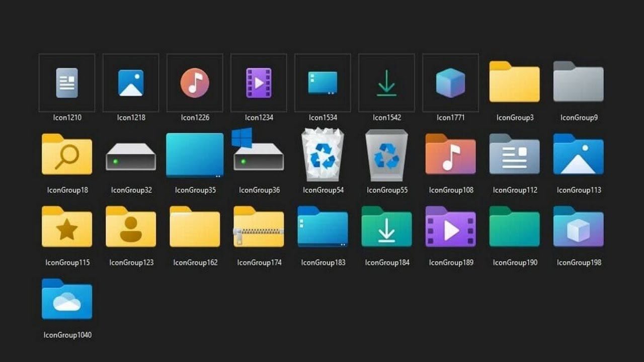Click the IconGroup18 search folder icon
The width and height of the screenshot is (644, 362).
point(67,154)
